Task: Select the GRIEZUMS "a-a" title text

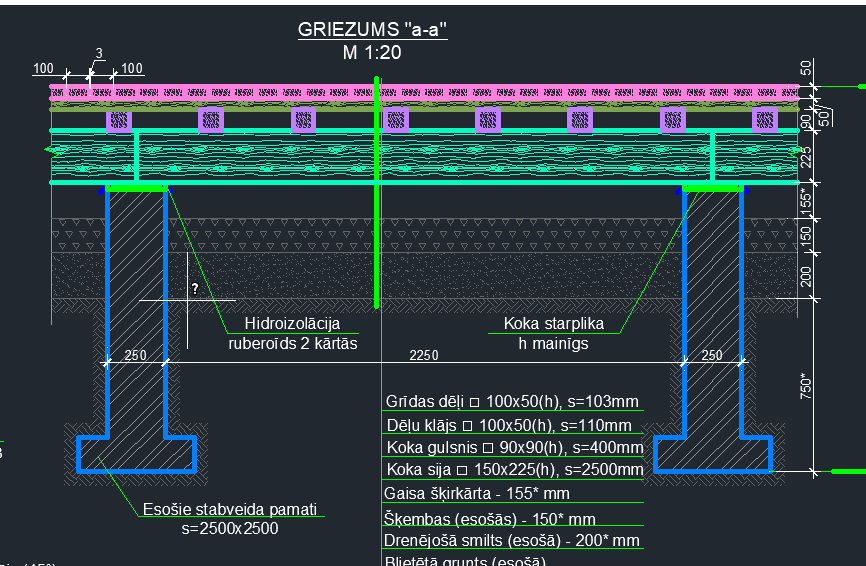Action: 372,30
